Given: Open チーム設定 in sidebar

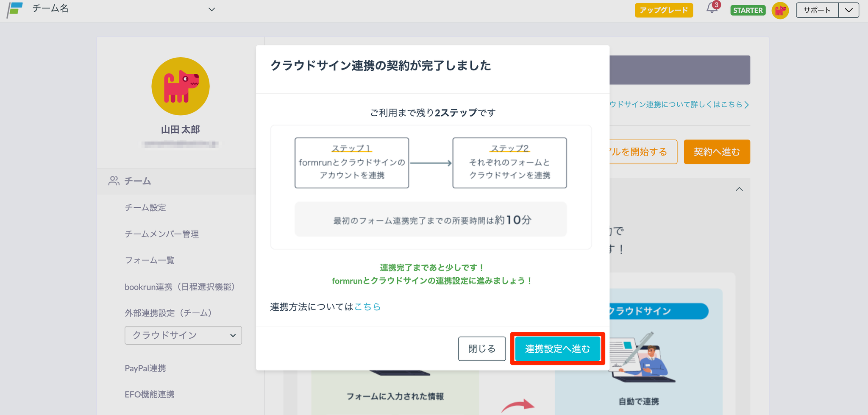Looking at the screenshot, I should (145, 207).
